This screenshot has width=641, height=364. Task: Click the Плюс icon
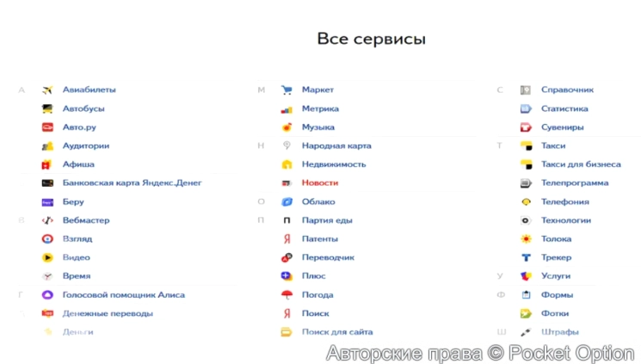287,276
